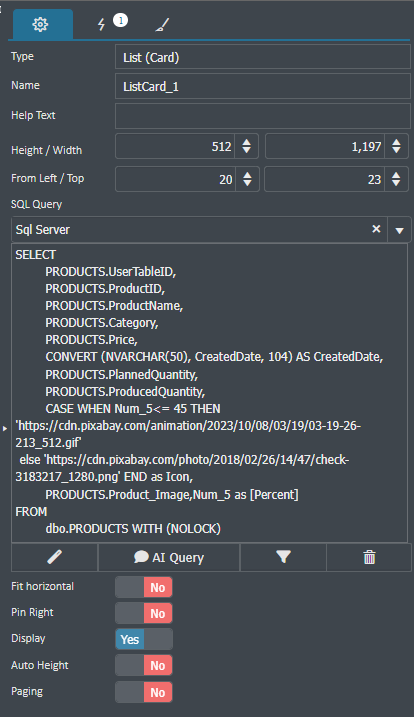The height and width of the screenshot is (717, 414).
Task: Click the Name field containing ListCard_1
Action: click(263, 86)
